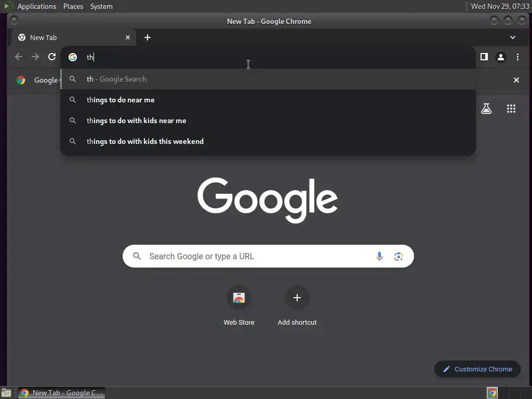The image size is (532, 399).
Task: Select 'things to do with kids this weekend'
Action: pyautogui.click(x=268, y=141)
